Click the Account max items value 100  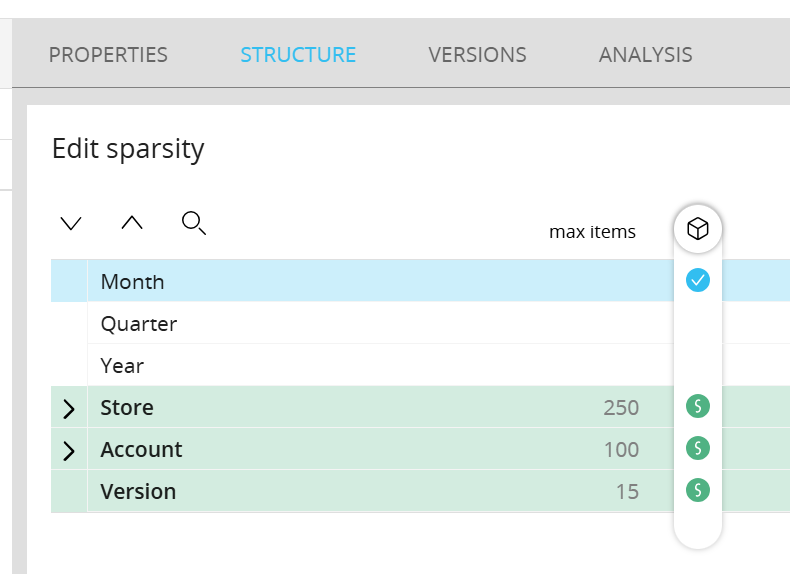(621, 450)
